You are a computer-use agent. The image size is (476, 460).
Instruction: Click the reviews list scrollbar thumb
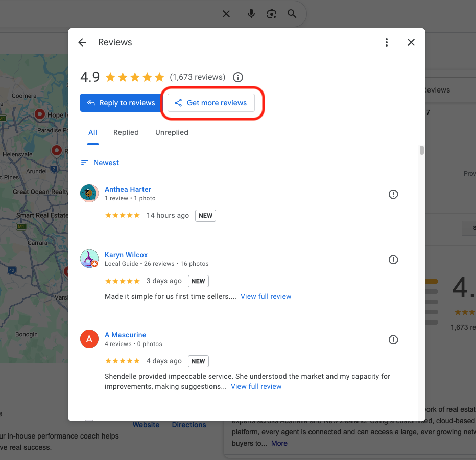coord(422,150)
